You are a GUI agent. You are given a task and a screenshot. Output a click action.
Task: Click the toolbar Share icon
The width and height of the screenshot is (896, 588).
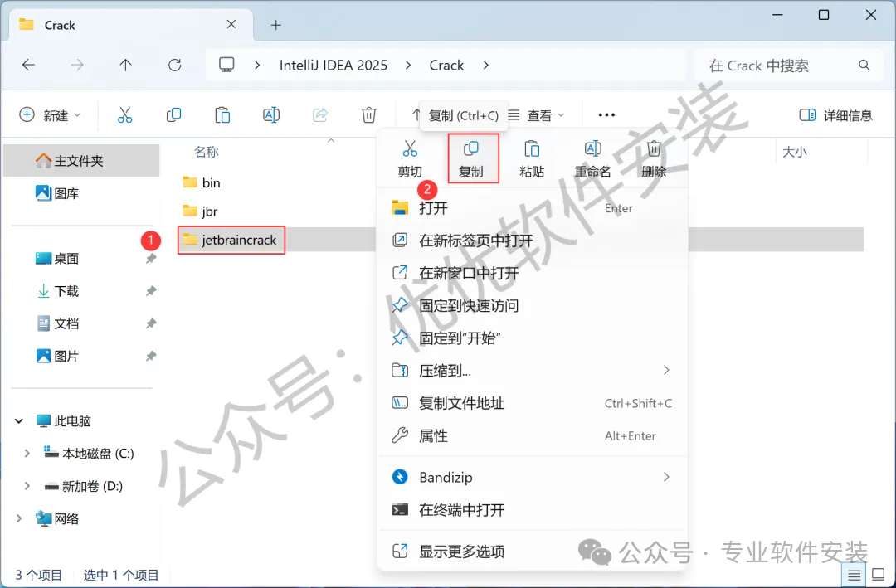click(320, 114)
